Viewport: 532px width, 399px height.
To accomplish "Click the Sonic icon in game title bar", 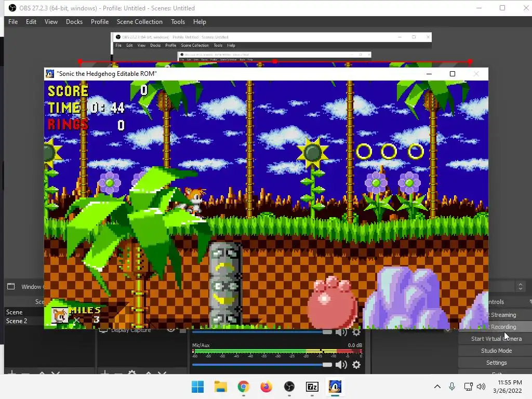I will 50,74.
